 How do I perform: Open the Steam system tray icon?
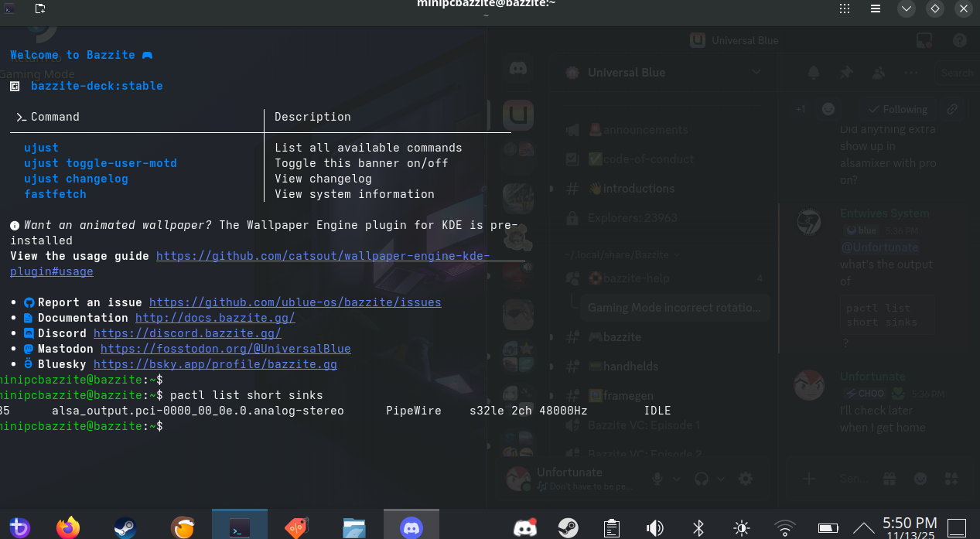pos(569,528)
